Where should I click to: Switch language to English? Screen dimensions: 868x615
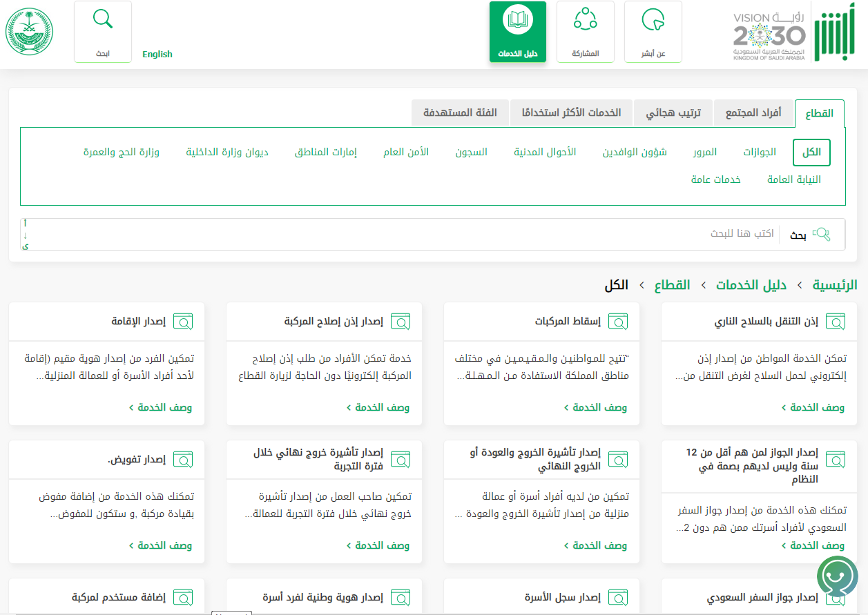tap(157, 55)
